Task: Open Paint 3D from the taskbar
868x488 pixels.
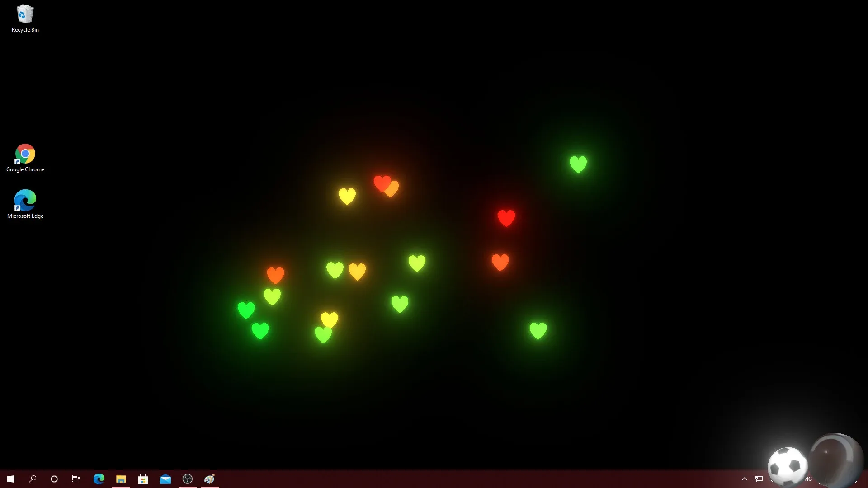Action: (209, 479)
